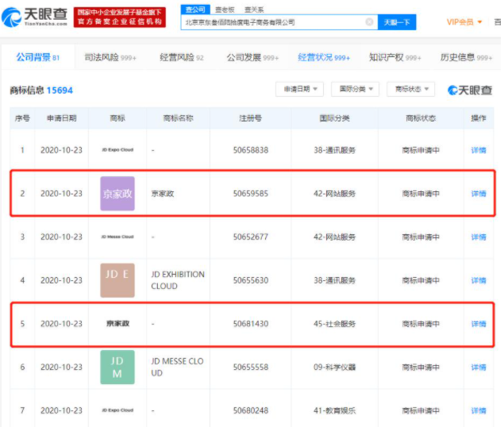Open 详情 for registration 50655558

click(479, 367)
